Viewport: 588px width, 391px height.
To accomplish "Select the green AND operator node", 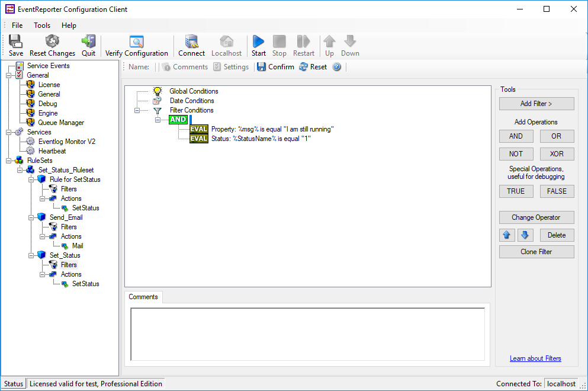I will pos(178,120).
